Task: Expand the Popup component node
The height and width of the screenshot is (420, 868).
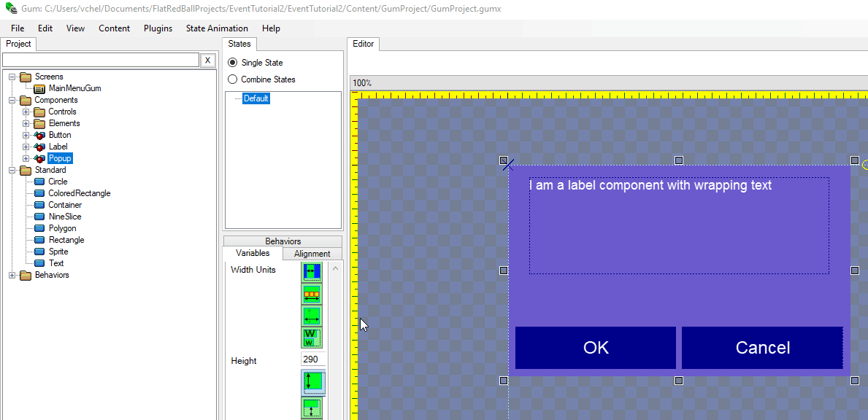Action: pyautogui.click(x=26, y=158)
